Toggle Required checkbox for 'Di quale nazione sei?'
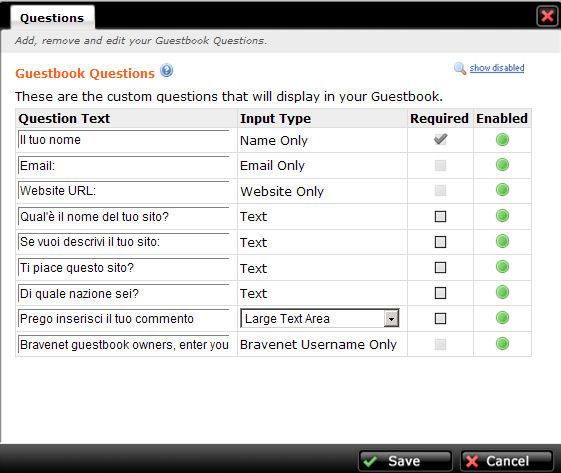561x473 pixels. (x=440, y=293)
